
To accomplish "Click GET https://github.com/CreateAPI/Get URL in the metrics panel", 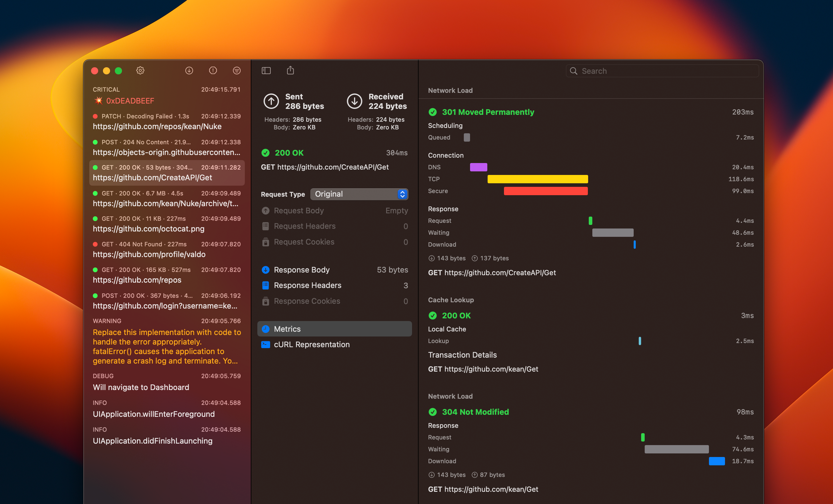I will [492, 273].
